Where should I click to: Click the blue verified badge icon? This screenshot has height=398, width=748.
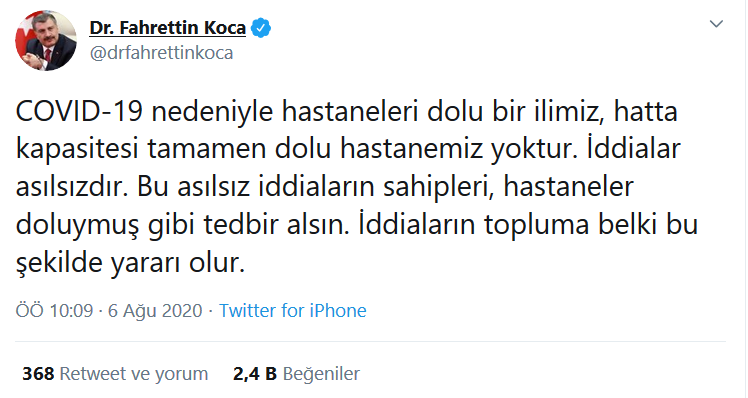260,28
